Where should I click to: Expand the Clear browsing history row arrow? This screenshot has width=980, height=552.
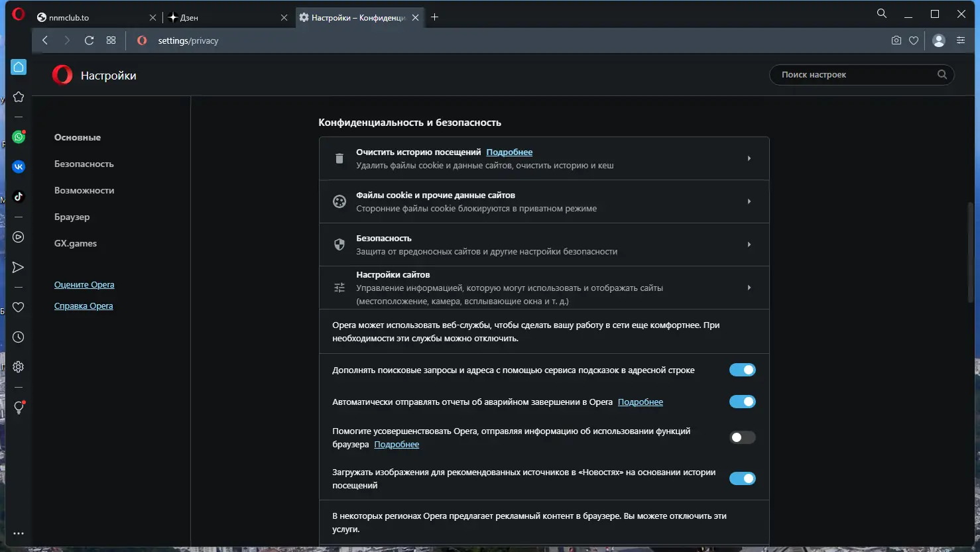pyautogui.click(x=749, y=158)
